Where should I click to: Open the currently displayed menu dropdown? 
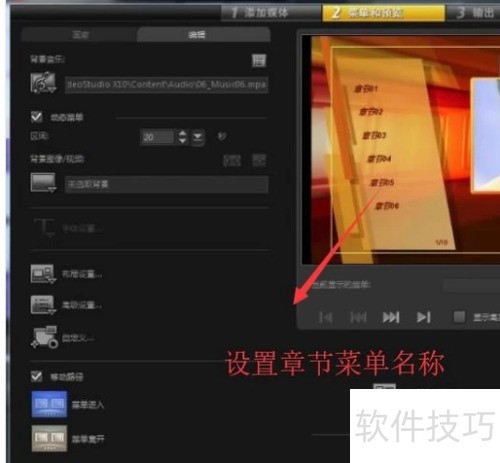tap(471, 285)
